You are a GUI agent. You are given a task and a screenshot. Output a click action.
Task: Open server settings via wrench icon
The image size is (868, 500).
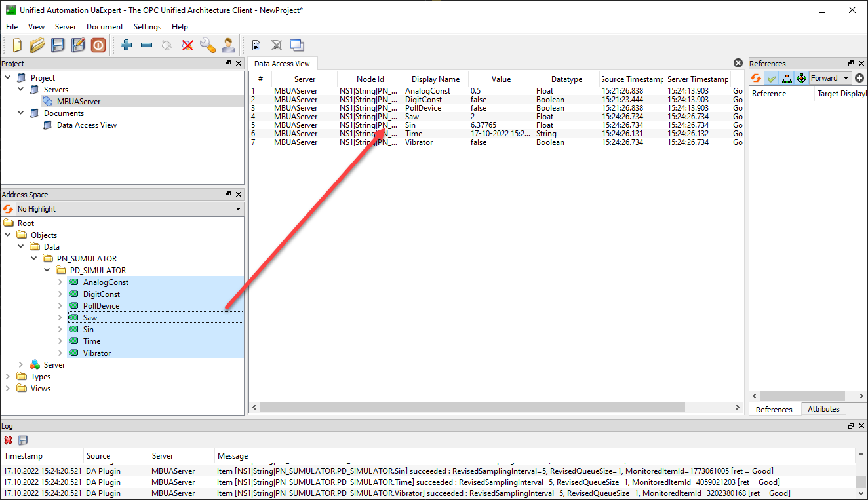[x=207, y=45]
